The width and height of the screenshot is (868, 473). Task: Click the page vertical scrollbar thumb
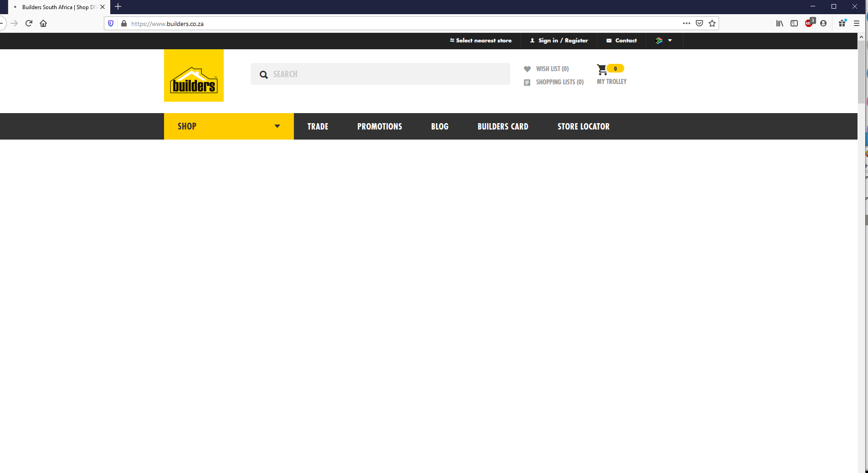tap(861, 72)
